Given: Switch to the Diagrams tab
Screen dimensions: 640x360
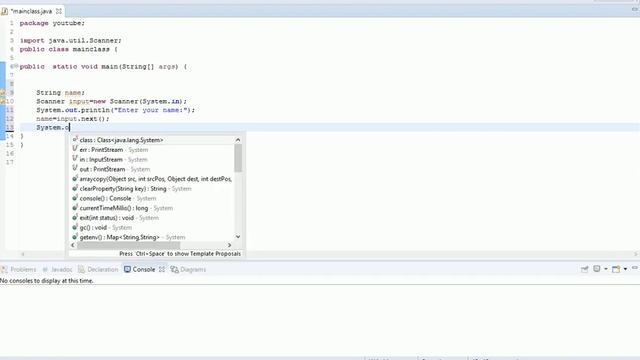Looking at the screenshot, I should click(188, 269).
